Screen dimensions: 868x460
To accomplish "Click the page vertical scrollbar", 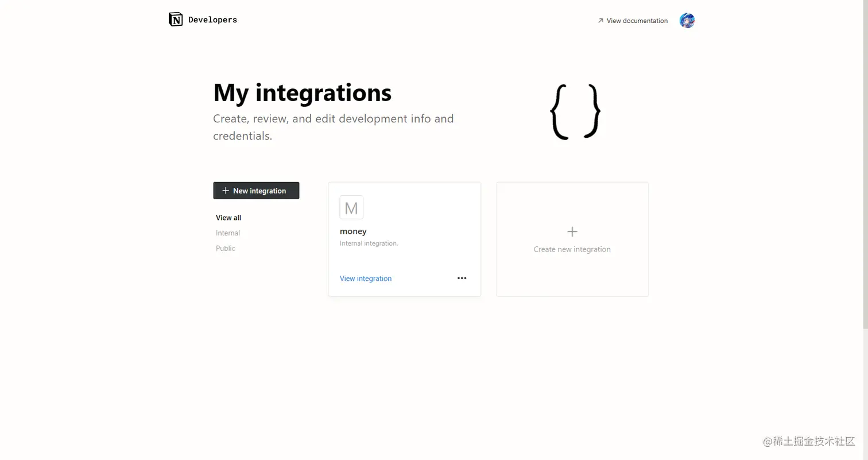I will (x=865, y=164).
